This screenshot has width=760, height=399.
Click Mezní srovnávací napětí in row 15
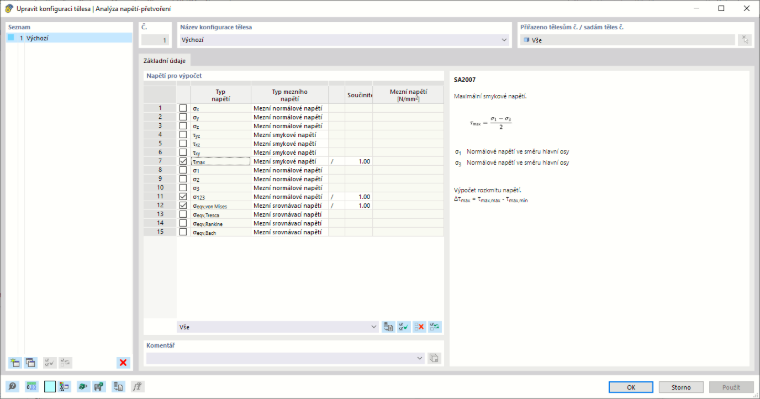(289, 232)
